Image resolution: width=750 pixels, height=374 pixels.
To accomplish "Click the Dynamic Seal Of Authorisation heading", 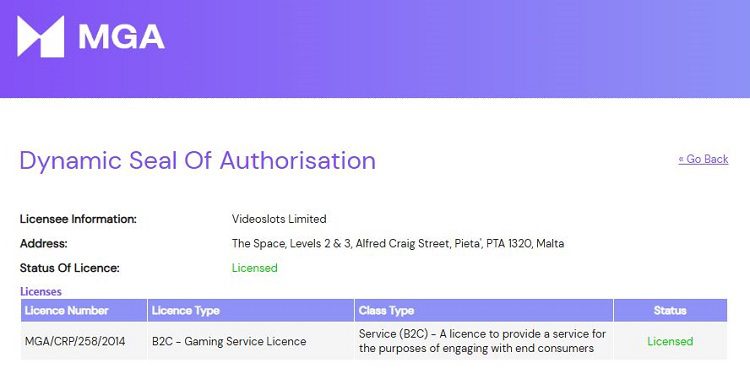I will point(198,161).
